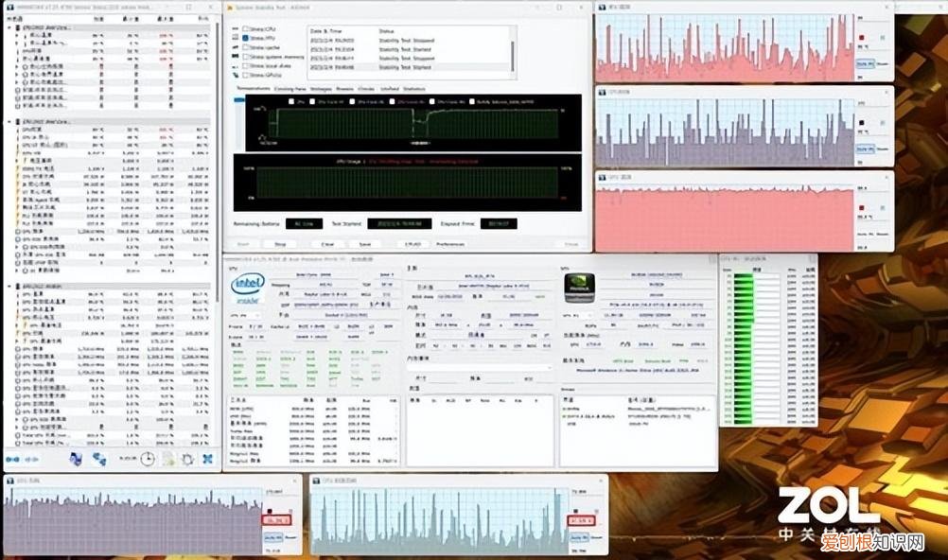Image resolution: width=948 pixels, height=560 pixels.
Task: Toggle the Stress FPU checkbox
Action: (248, 38)
